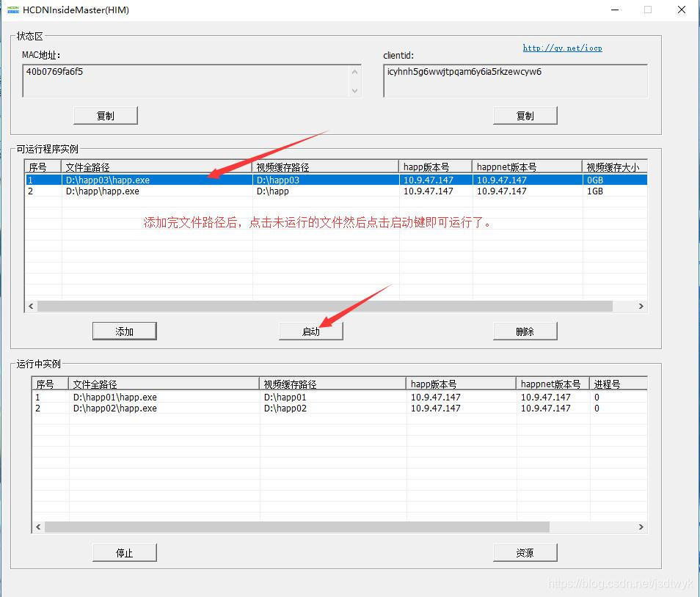This screenshot has width=700, height=597.
Task: Select row D:\happ\happ.exe in runnable list
Action: [336, 191]
